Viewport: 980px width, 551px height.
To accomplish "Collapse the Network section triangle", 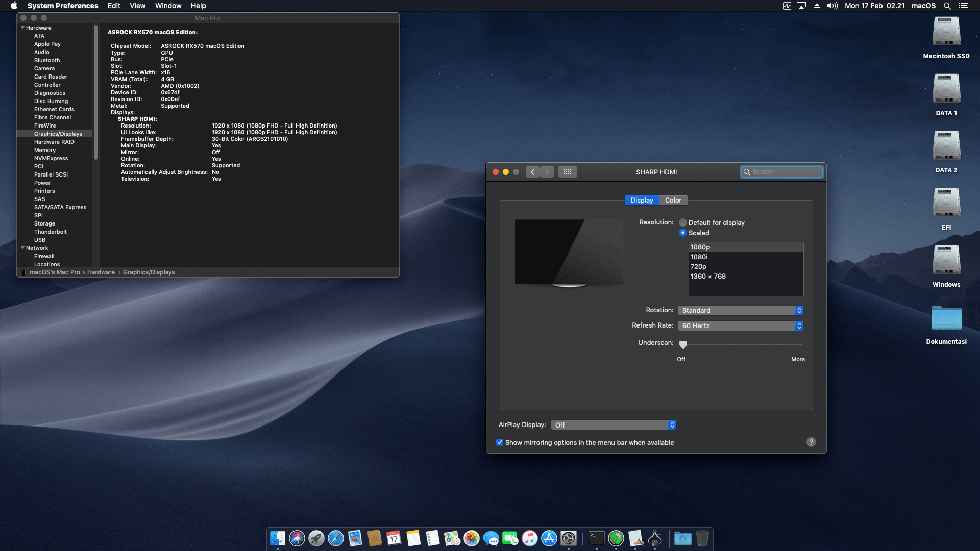I will 22,248.
